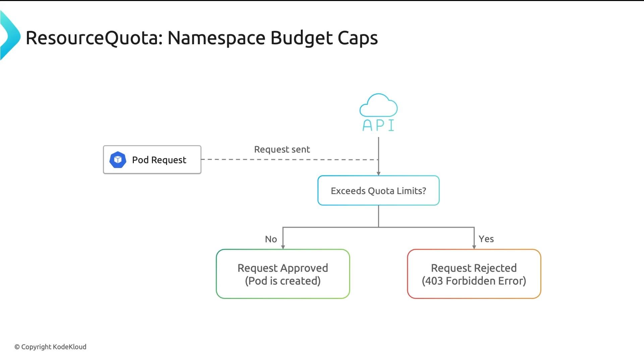The width and height of the screenshot is (644, 362).
Task: Click the blue Kubernetes pod icon
Action: coord(118,160)
